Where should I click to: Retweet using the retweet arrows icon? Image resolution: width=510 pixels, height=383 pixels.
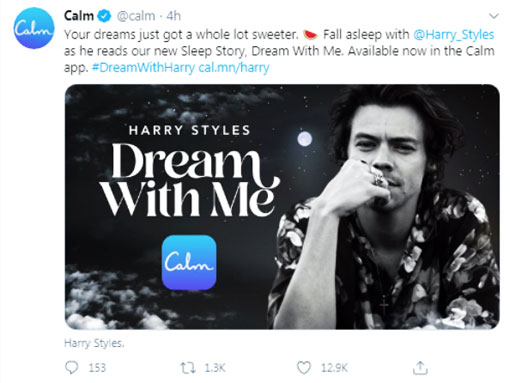coord(188,368)
